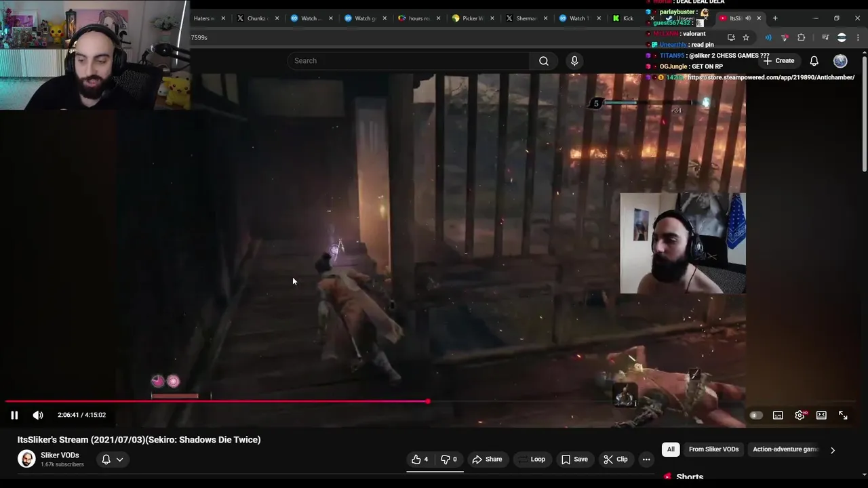This screenshot has width=868, height=488.
Task: Open the account avatar menu
Action: pos(840,61)
